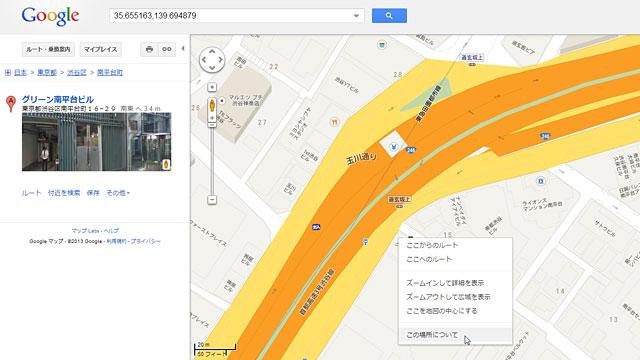Open the グリーン南平台ビル place title

(x=58, y=99)
